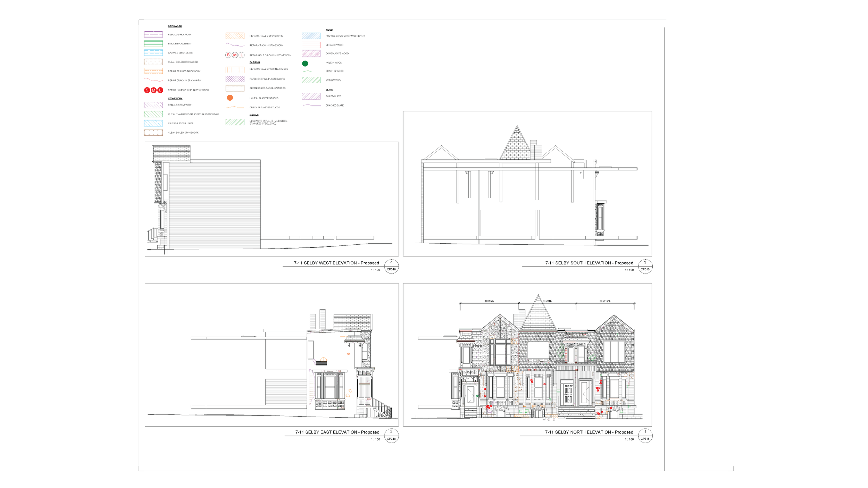Click the Soiled Slate purple hatch swatch
Image resolution: width=868 pixels, height=488 pixels.
(x=311, y=96)
